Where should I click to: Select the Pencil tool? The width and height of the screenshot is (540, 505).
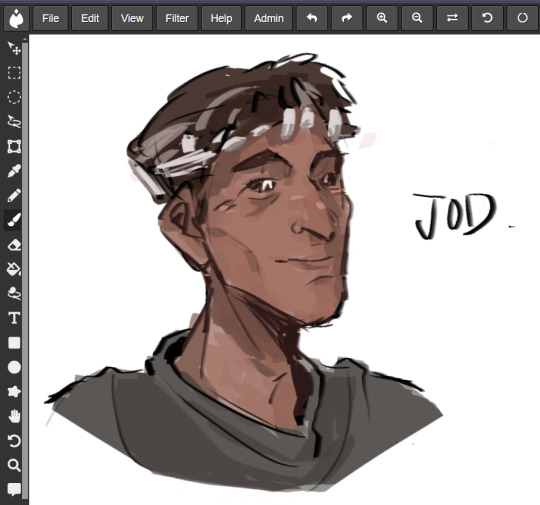point(14,196)
